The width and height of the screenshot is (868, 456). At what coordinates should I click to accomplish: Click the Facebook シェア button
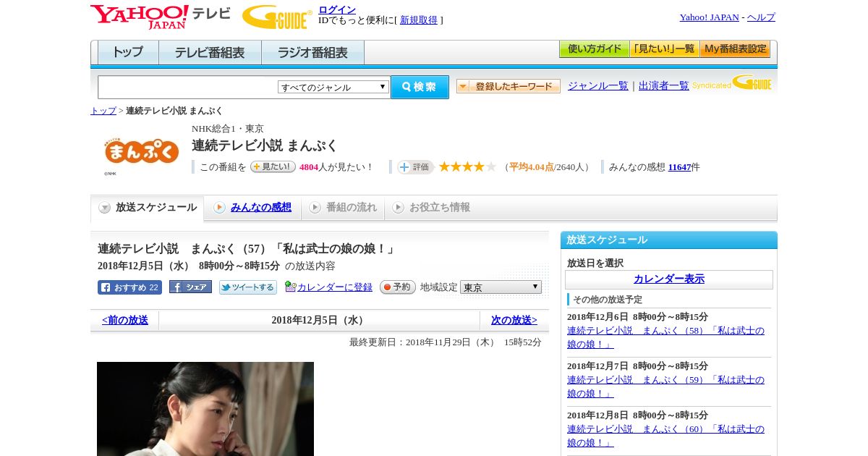190,287
